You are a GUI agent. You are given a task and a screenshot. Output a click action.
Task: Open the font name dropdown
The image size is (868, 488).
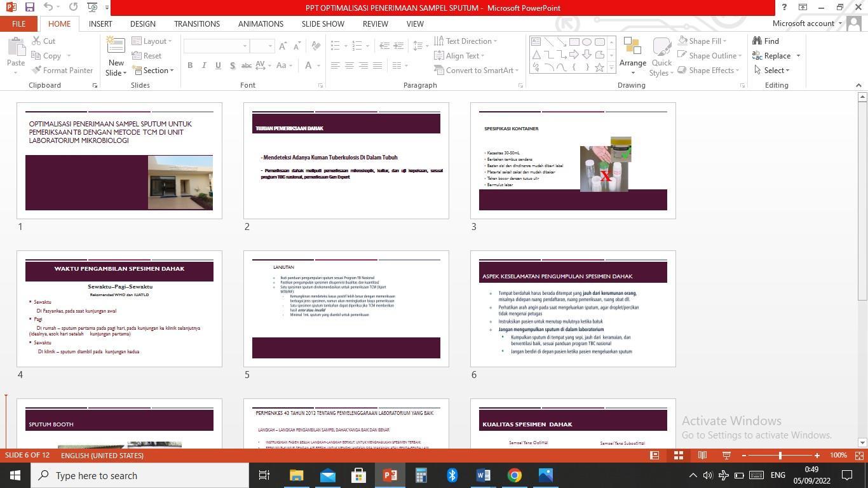245,46
